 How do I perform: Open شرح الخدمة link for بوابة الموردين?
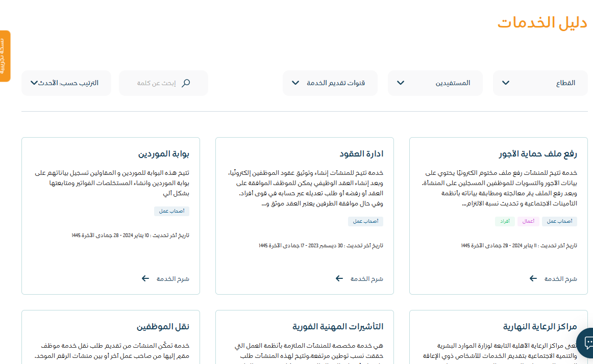click(x=172, y=279)
